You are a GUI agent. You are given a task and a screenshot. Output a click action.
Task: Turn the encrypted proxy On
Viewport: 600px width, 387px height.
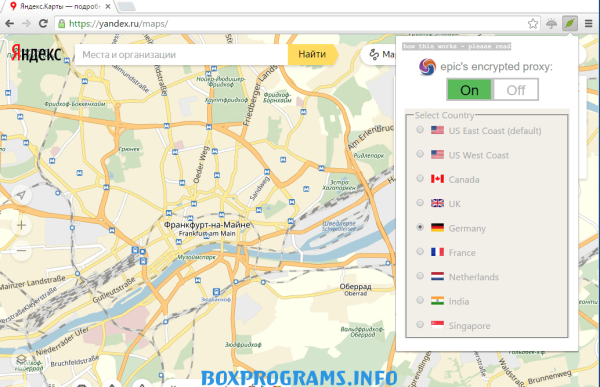tap(470, 90)
